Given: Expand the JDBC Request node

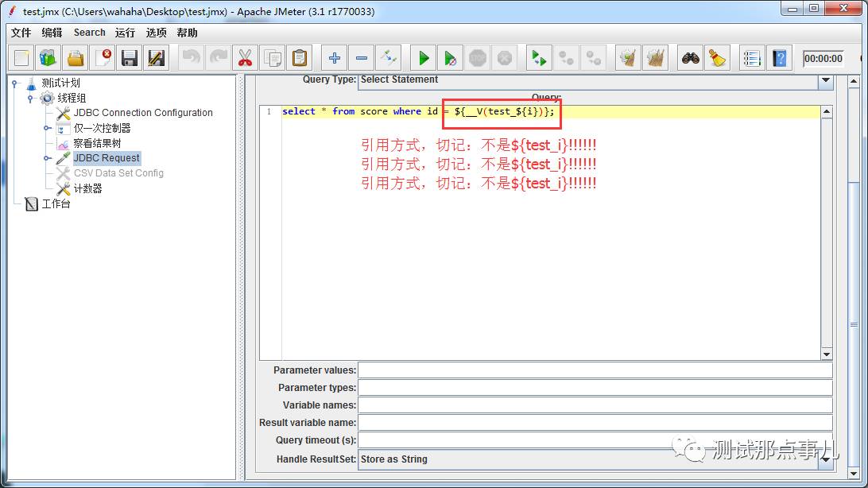Looking at the screenshot, I should pos(48,158).
